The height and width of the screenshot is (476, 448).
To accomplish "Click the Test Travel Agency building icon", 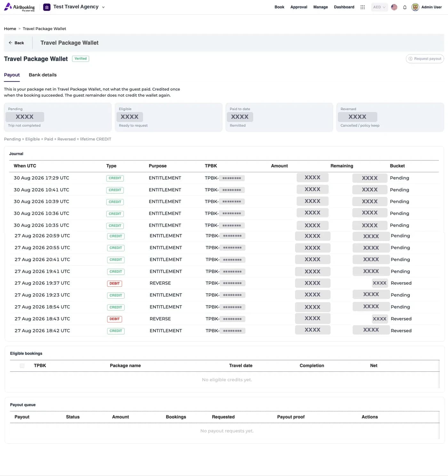I will tap(47, 7).
